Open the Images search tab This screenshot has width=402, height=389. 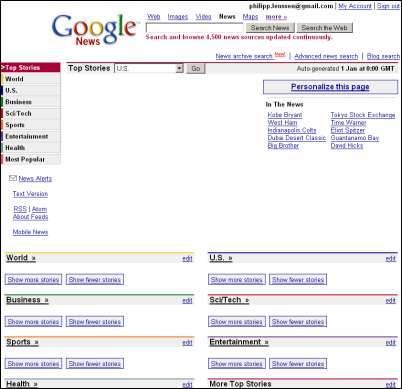[x=178, y=17]
